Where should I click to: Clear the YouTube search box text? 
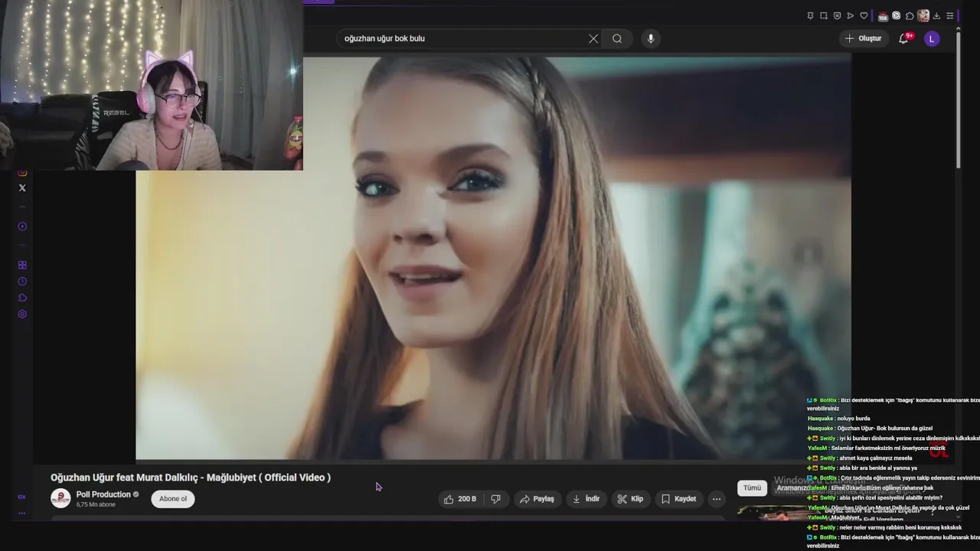593,38
